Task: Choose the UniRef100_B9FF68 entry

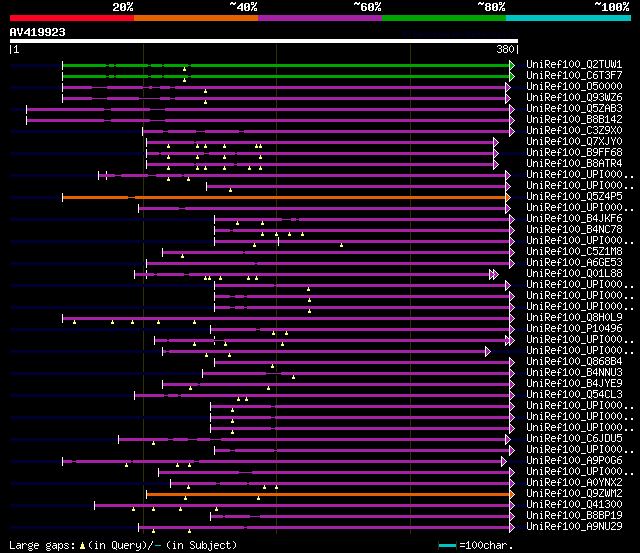Action: click(574, 153)
